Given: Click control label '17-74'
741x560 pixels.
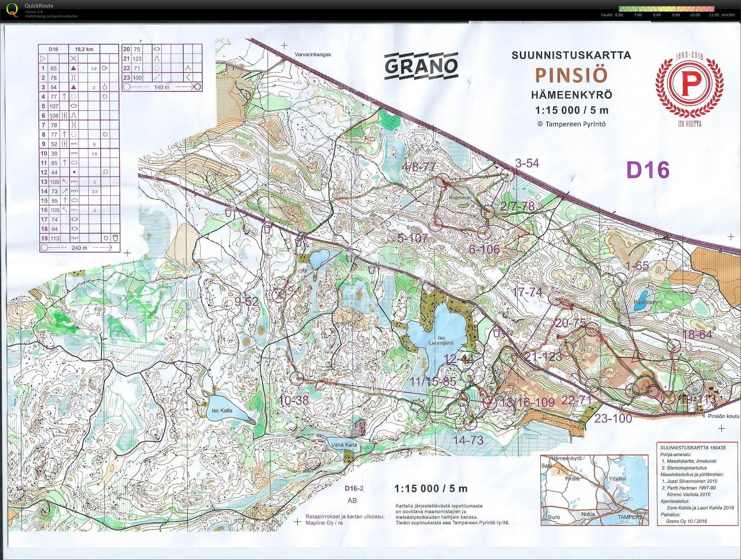Looking at the screenshot, I should [527, 292].
